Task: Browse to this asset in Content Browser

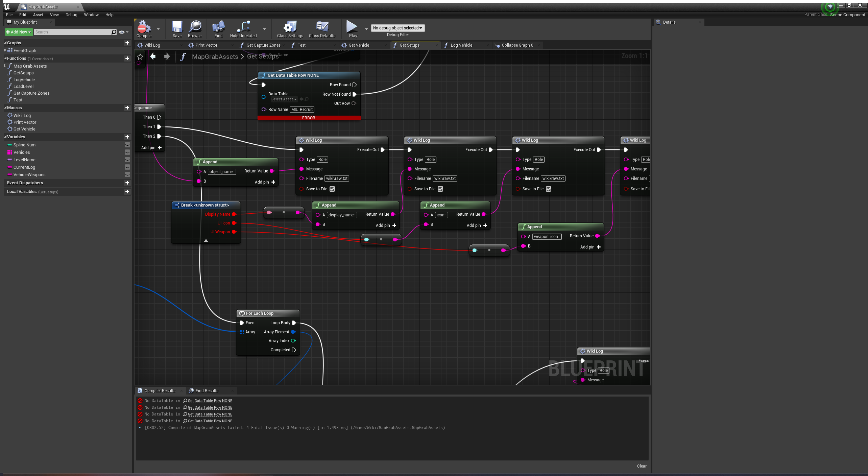Action: (x=195, y=29)
